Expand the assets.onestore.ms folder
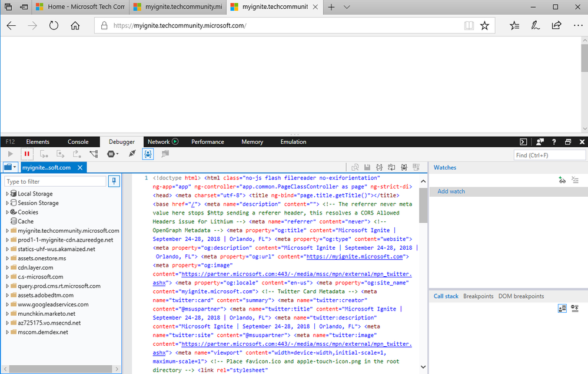Image resolution: width=588 pixels, height=374 pixels. point(7,258)
